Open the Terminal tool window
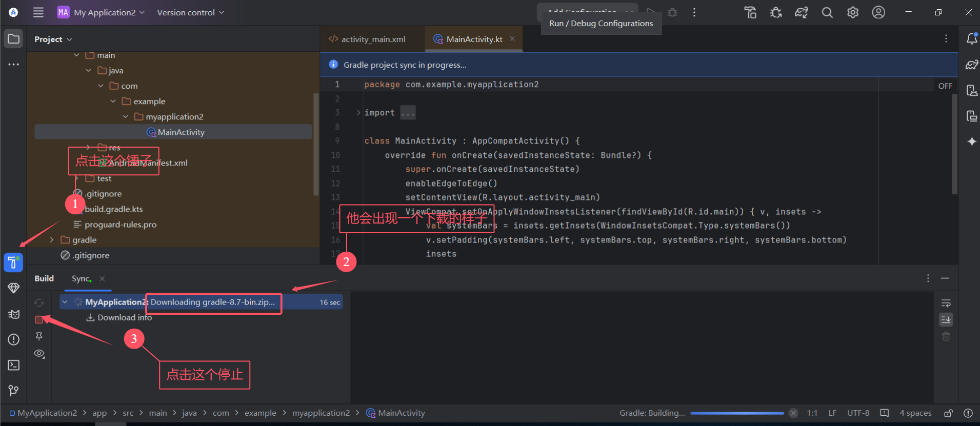The width and height of the screenshot is (980, 426). pyautogui.click(x=14, y=365)
